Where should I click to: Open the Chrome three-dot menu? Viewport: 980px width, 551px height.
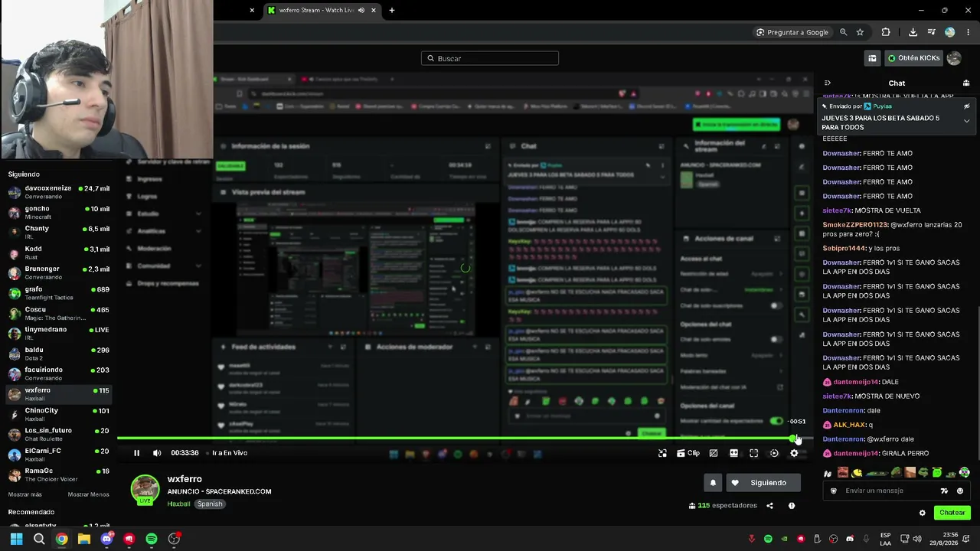point(969,32)
